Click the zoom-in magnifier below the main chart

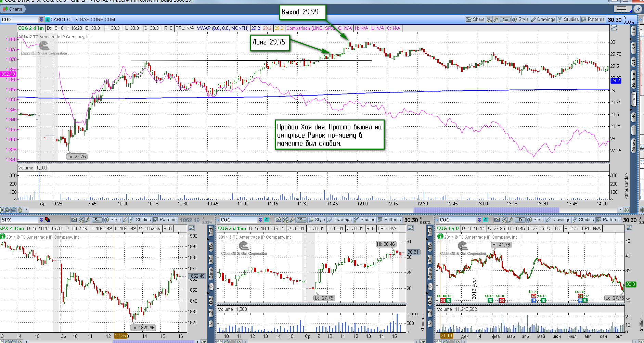(7, 210)
